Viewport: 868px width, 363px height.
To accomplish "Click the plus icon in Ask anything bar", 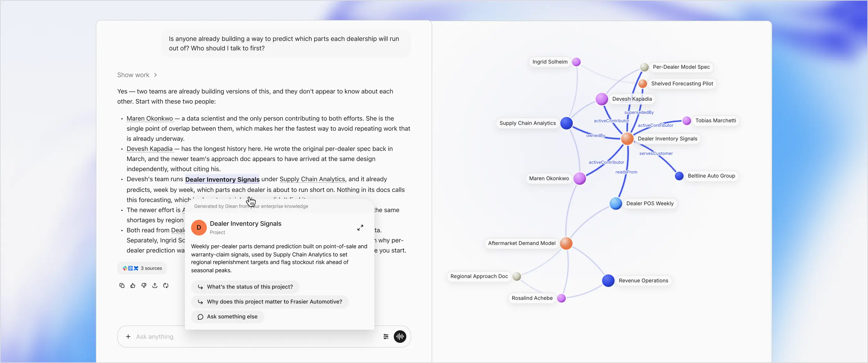I will coord(128,336).
